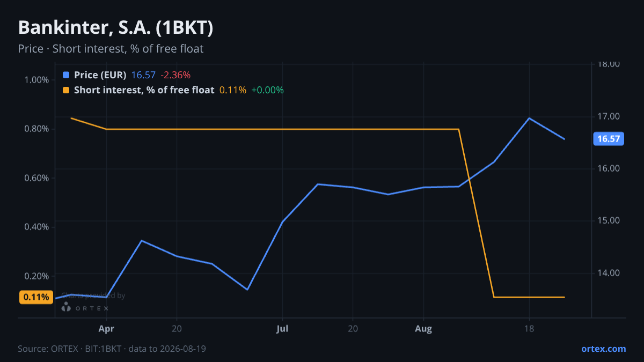644x362 pixels.
Task: Click the 16.00 right axis label
Action: [609, 168]
